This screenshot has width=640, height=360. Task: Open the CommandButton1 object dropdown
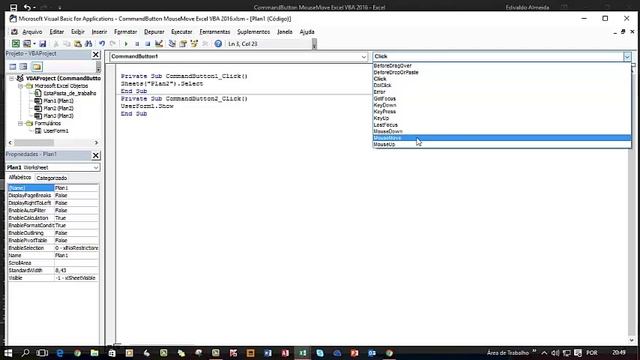tap(364, 57)
